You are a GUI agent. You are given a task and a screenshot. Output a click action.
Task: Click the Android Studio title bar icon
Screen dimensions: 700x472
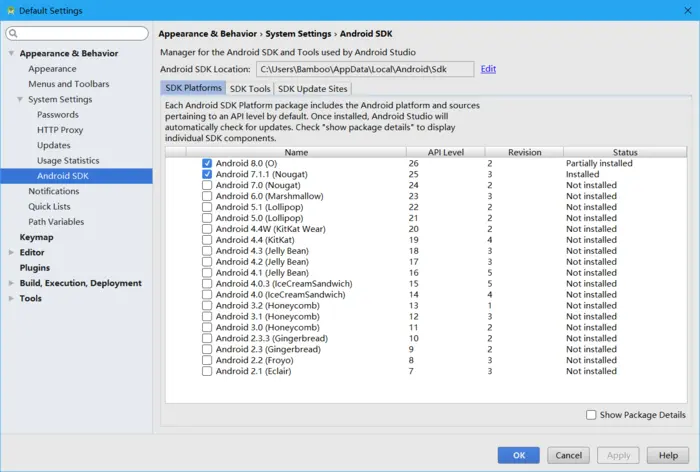point(11,10)
